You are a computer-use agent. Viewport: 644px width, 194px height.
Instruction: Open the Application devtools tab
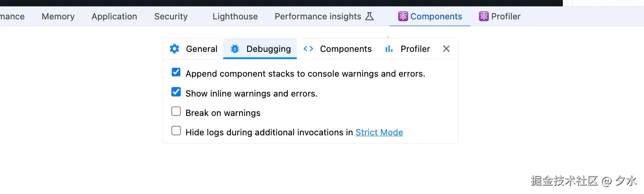[114, 16]
